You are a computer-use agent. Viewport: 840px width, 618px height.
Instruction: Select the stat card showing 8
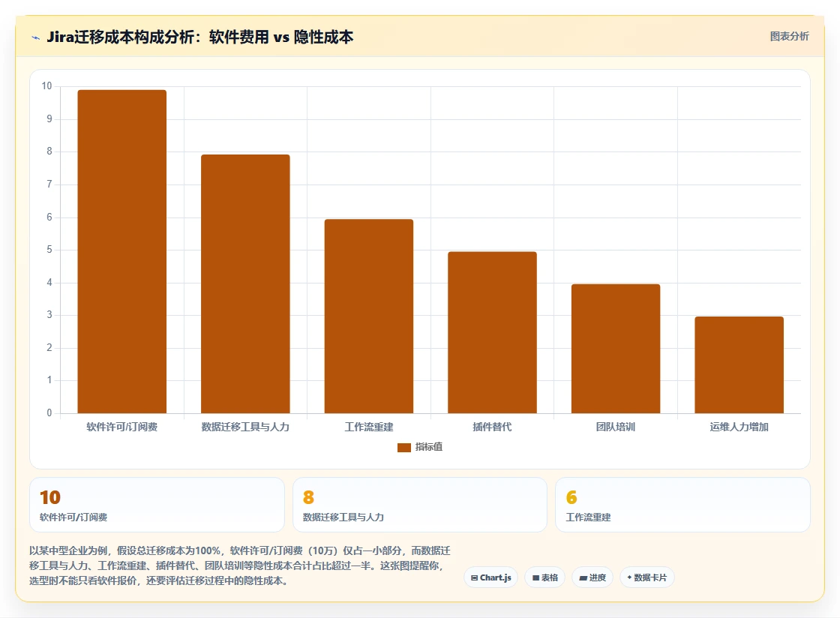point(420,505)
